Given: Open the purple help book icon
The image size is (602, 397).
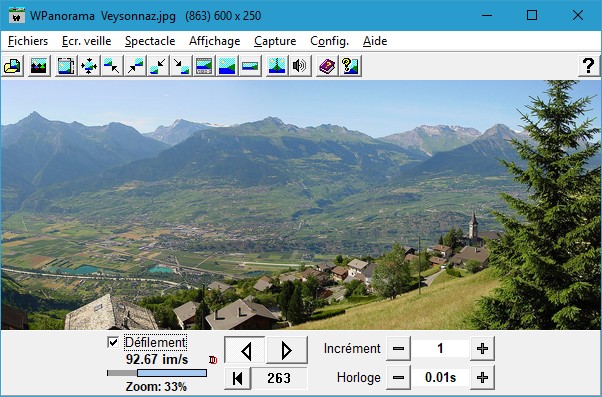Looking at the screenshot, I should (x=327, y=66).
